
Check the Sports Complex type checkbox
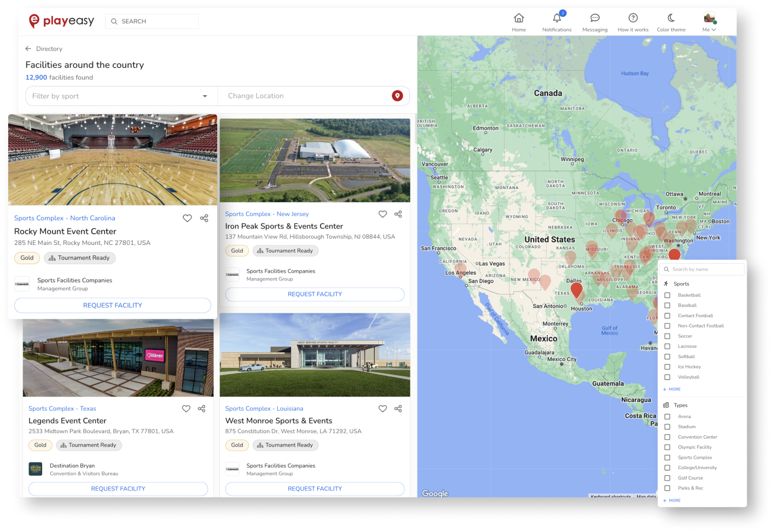[x=667, y=458]
